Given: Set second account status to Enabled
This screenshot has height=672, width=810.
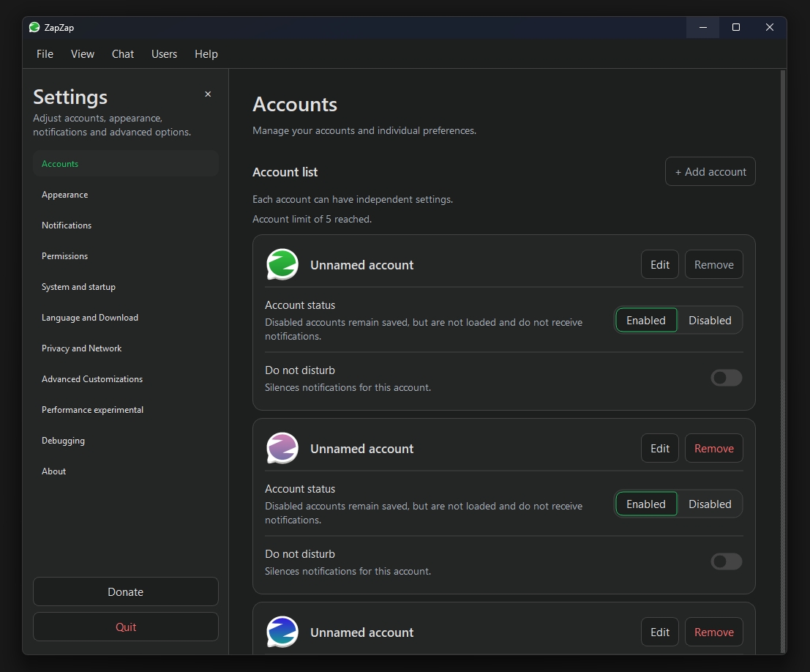Looking at the screenshot, I should click(645, 504).
